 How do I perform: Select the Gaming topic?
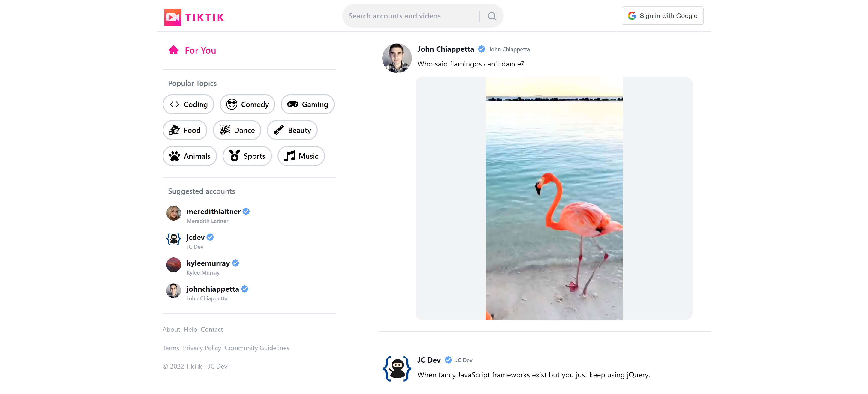pyautogui.click(x=308, y=104)
